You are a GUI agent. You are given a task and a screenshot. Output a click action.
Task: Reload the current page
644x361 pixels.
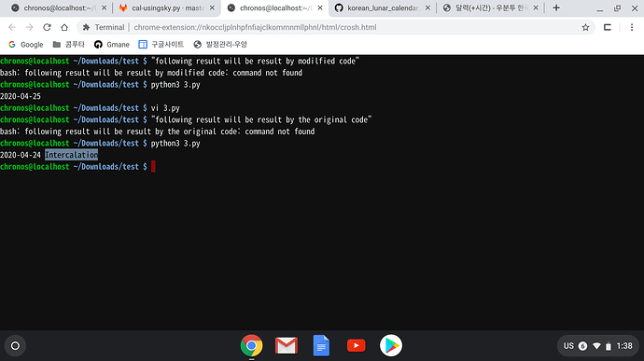(47, 27)
